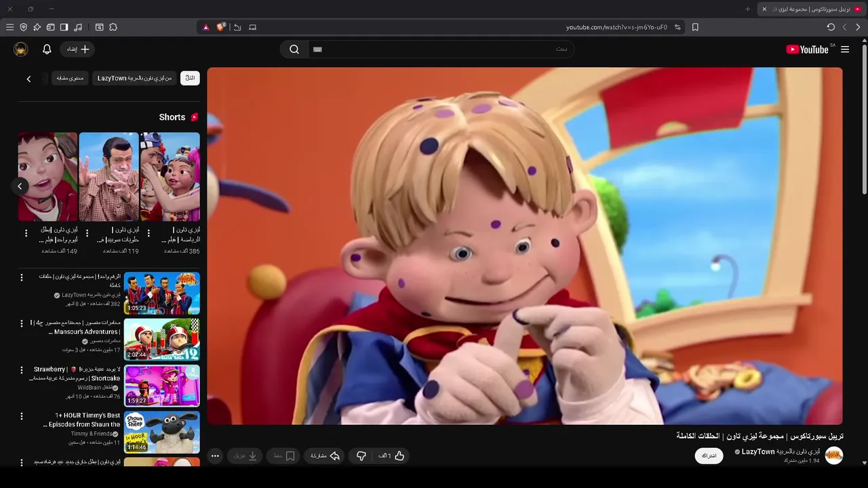
Task: Bookmark this page with the bookmark icon
Action: pyautogui.click(x=695, y=27)
